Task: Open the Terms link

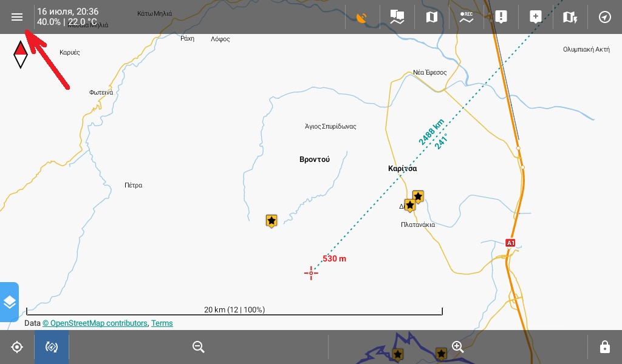Action: tap(162, 323)
